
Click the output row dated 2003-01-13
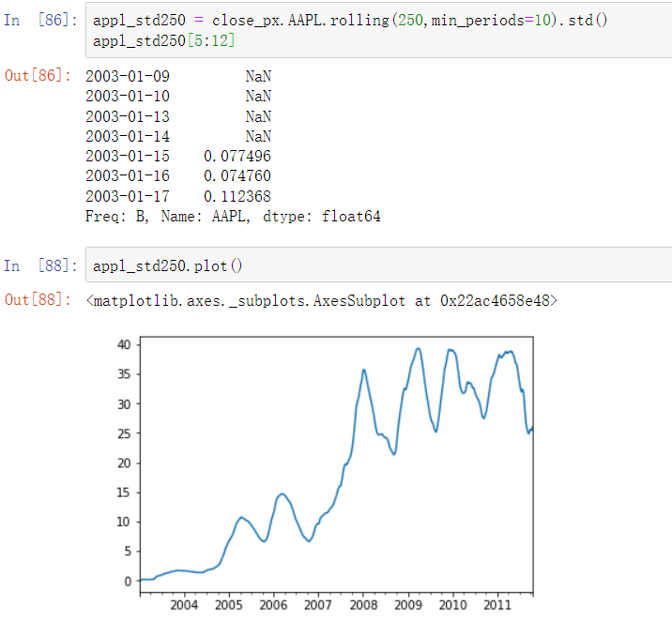point(178,116)
